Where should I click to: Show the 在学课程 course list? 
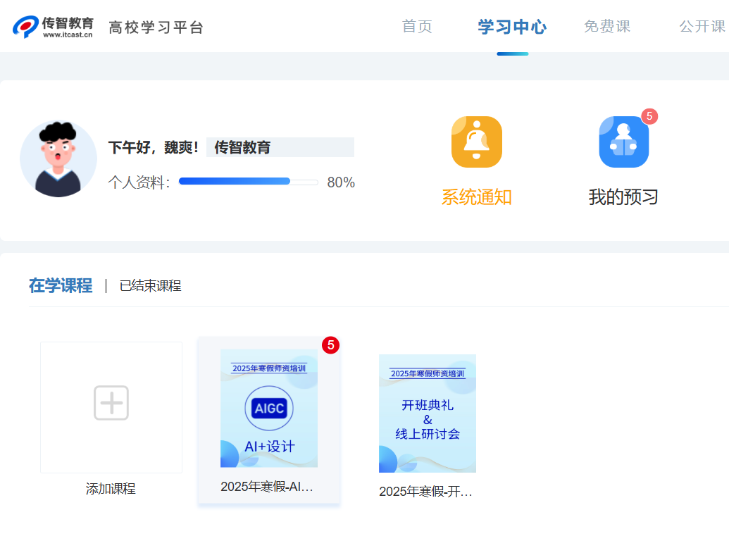[61, 285]
